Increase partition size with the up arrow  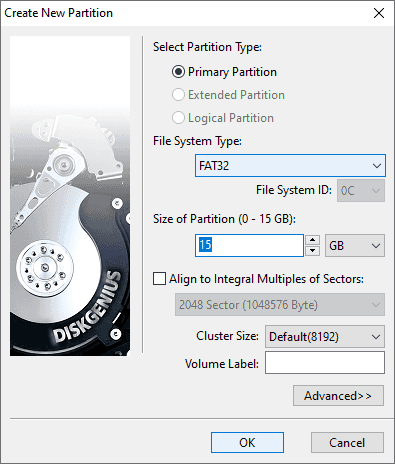(x=313, y=240)
